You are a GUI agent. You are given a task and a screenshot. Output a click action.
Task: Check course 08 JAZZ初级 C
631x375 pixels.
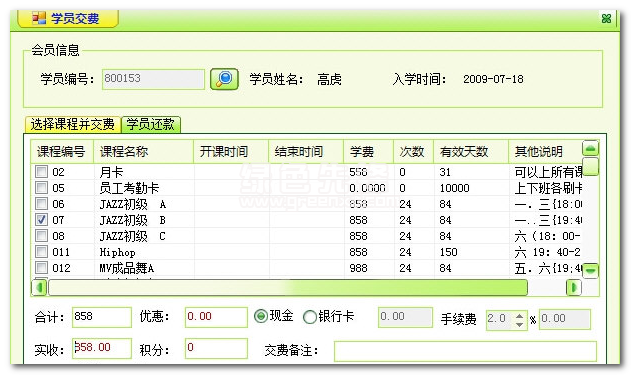coord(41,235)
